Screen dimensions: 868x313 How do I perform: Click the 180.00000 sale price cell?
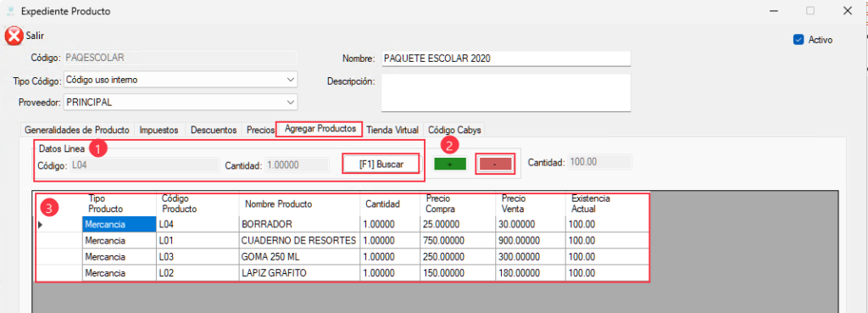coord(531,272)
